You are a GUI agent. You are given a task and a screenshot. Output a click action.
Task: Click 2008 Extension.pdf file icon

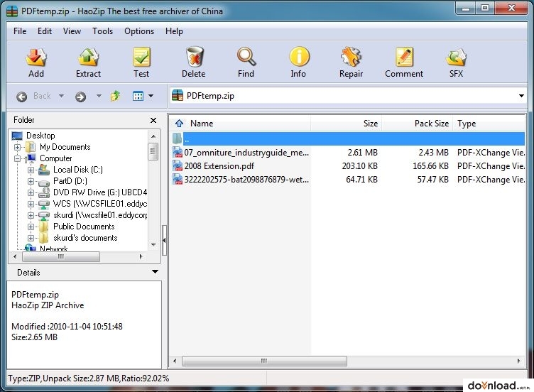(x=178, y=166)
